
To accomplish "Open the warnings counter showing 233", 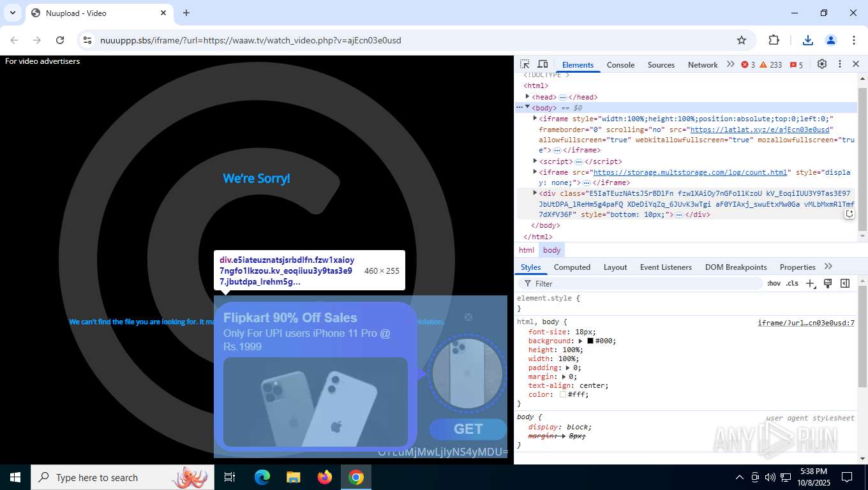I will (770, 64).
